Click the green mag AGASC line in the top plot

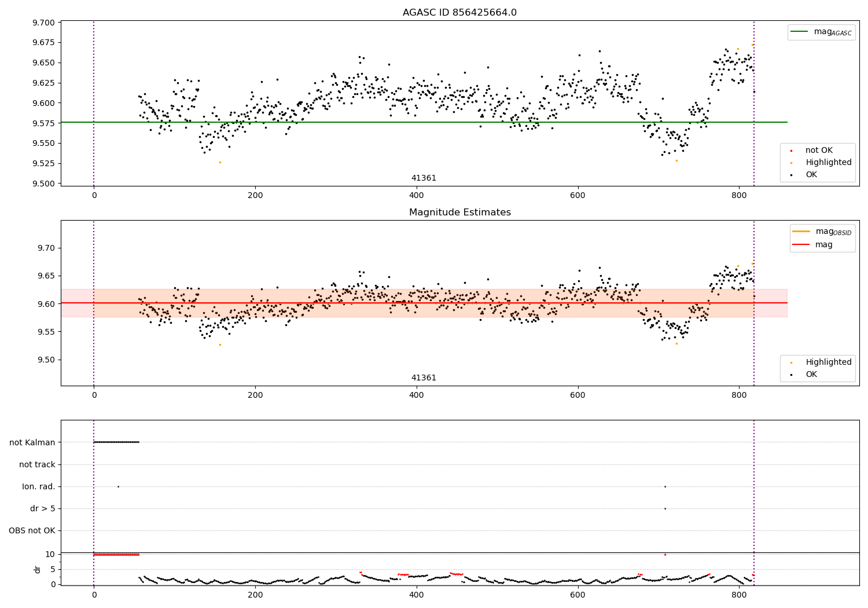424,122
